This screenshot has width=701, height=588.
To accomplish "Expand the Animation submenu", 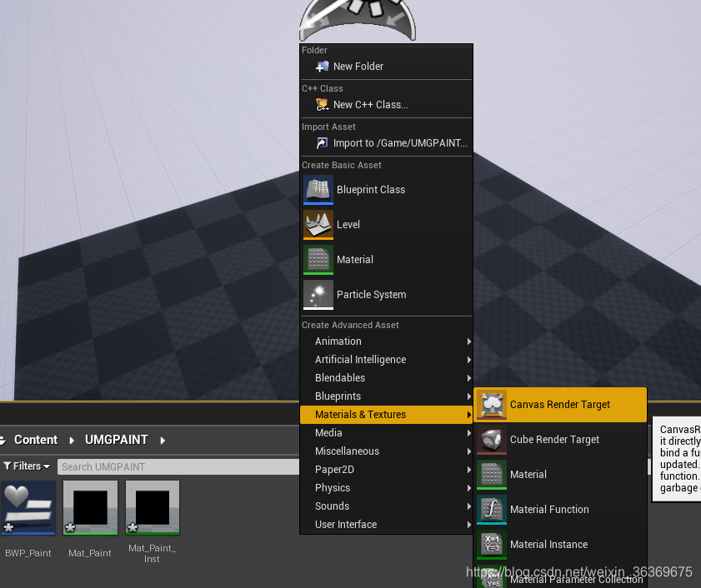I will (x=386, y=341).
